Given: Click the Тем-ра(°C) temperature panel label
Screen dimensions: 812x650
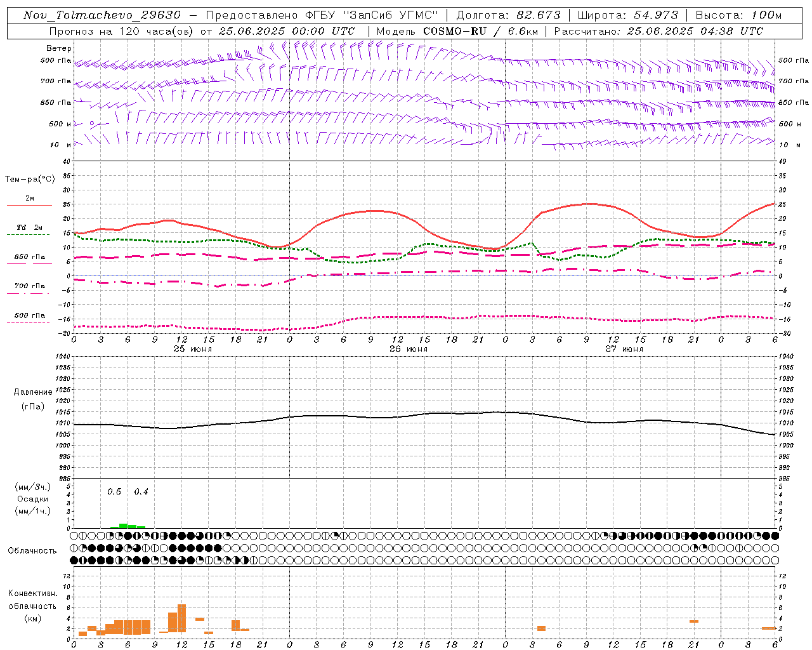Looking at the screenshot, I should (x=30, y=180).
